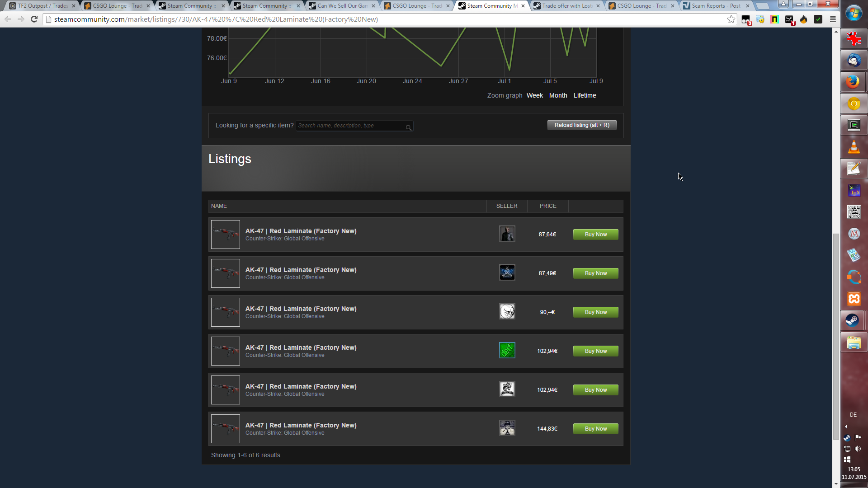This screenshot has width=868, height=488.
Task: Click the Chrome user profile dropdown button
Action: [783, 4]
